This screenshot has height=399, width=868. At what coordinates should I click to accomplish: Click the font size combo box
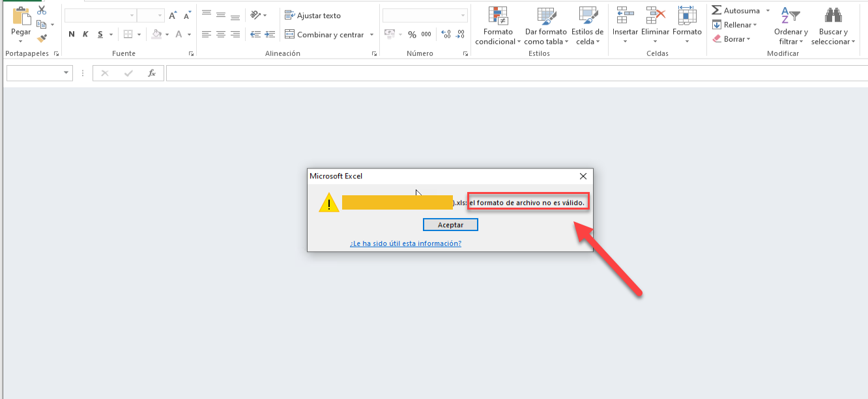151,16
